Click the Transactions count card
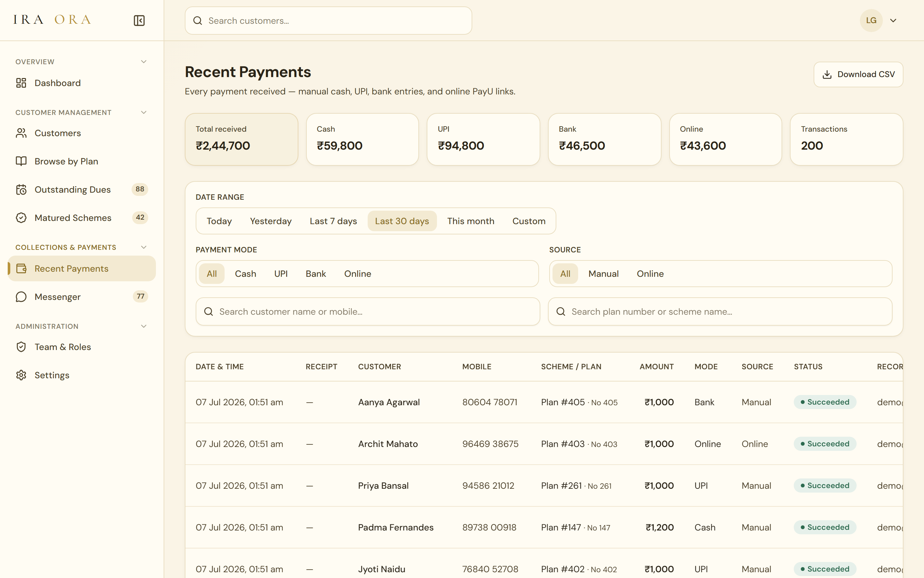This screenshot has height=578, width=924. pyautogui.click(x=846, y=139)
